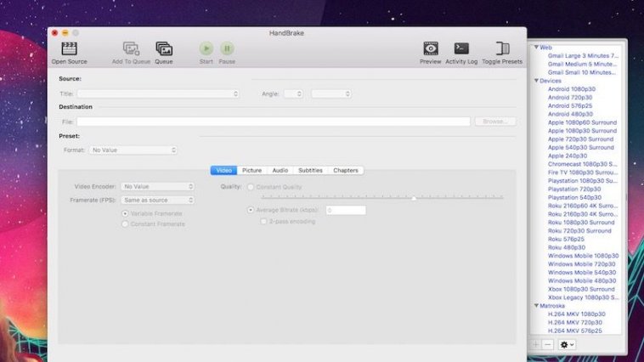644x362 pixels.
Task: Enable the 2-pass encoding checkbox
Action: point(263,222)
